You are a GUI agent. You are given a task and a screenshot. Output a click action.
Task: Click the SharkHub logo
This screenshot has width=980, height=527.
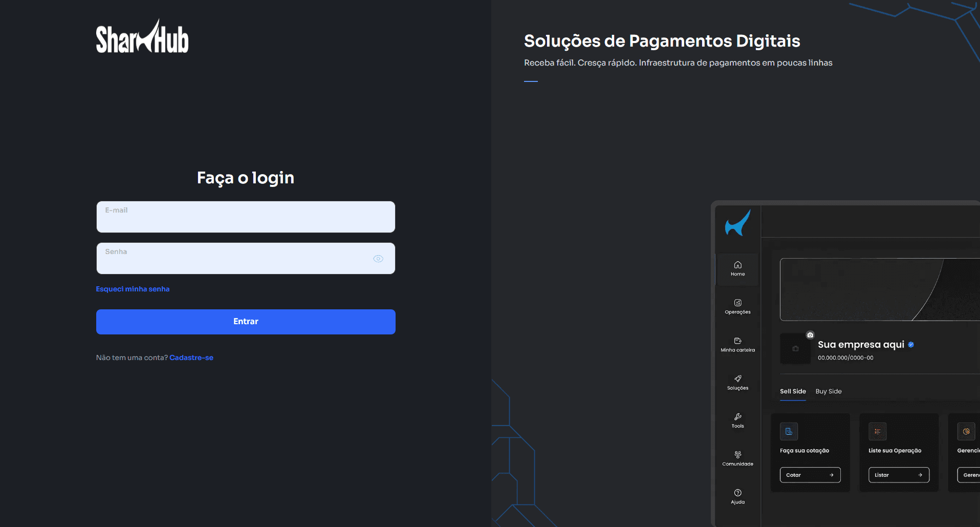142,36
